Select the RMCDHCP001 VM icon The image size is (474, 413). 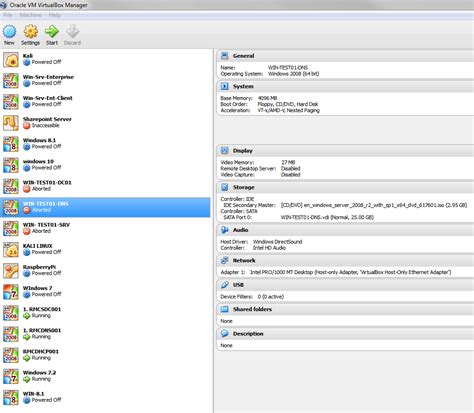click(11, 355)
